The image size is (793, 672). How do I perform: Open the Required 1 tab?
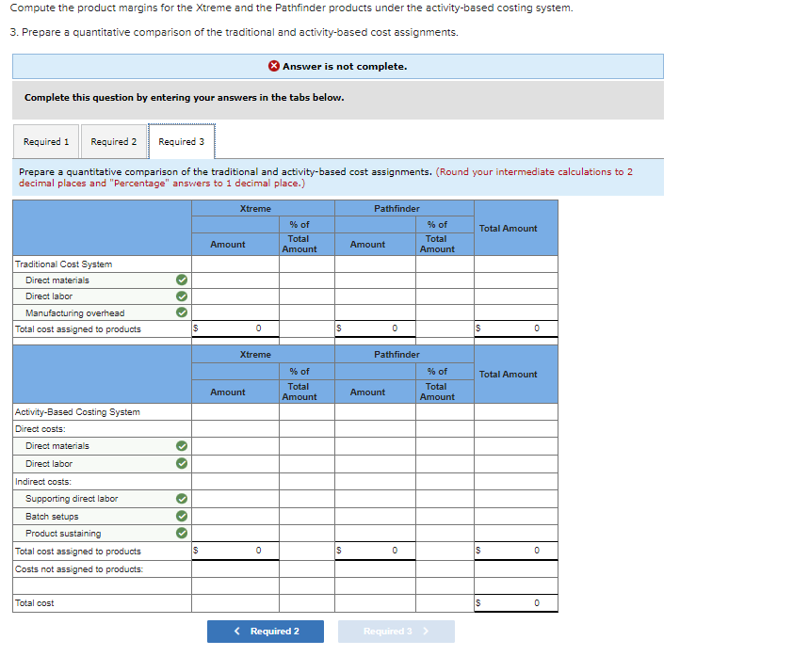[46, 141]
